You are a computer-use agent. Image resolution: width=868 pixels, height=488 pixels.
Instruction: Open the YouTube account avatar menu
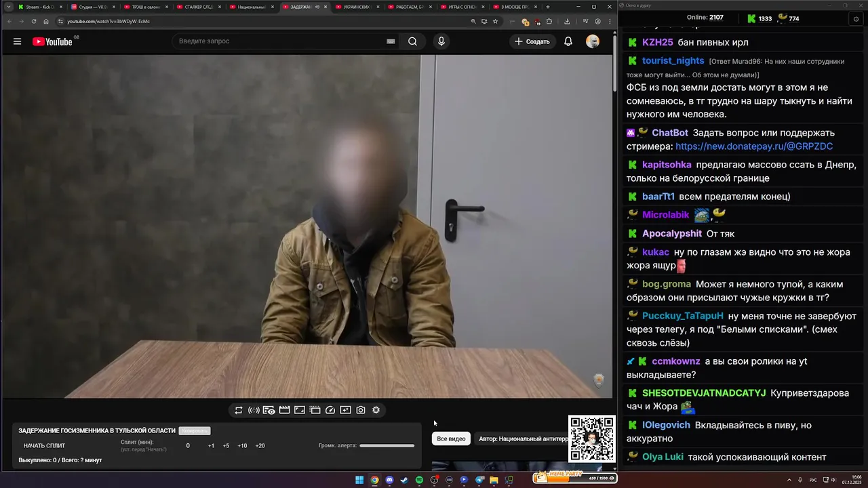pyautogui.click(x=593, y=41)
